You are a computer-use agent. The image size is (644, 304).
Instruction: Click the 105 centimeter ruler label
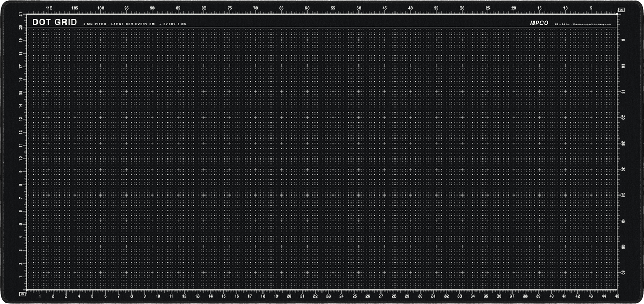coord(75,8)
